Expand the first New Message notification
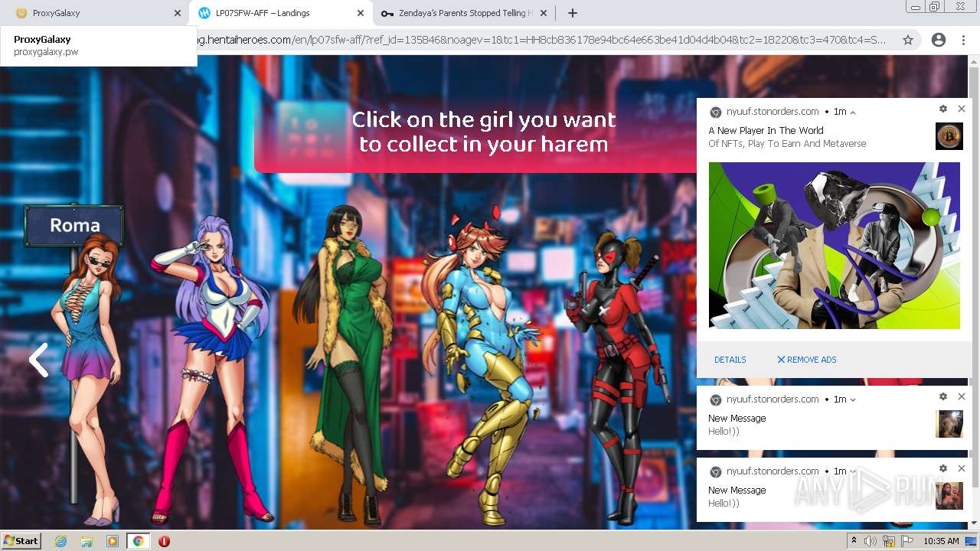980x551 pixels. tap(853, 399)
